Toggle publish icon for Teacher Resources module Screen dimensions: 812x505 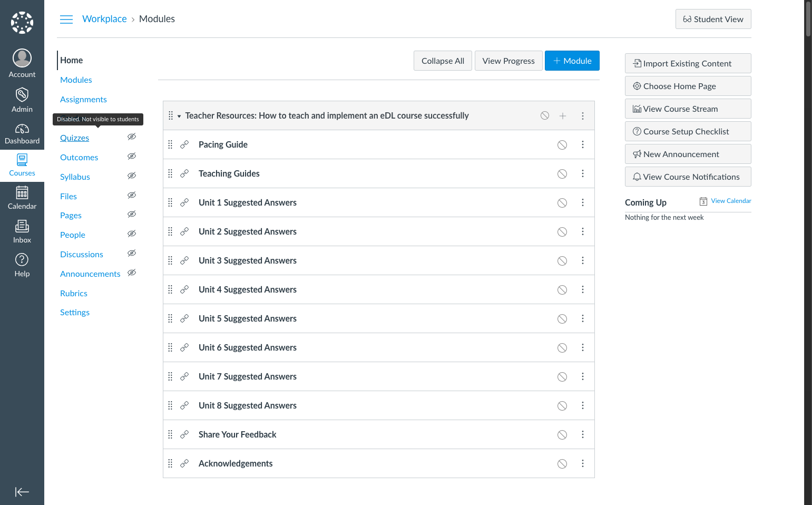(545, 115)
